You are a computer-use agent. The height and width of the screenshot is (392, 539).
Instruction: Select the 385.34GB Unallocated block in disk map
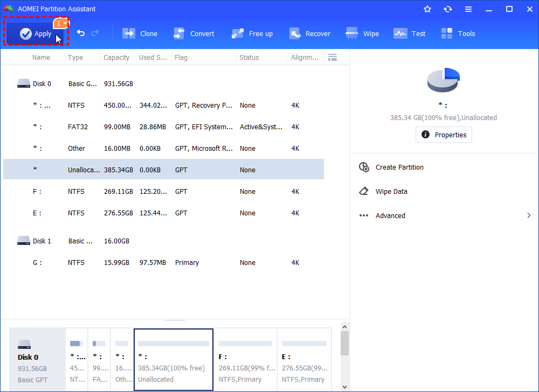click(x=174, y=360)
